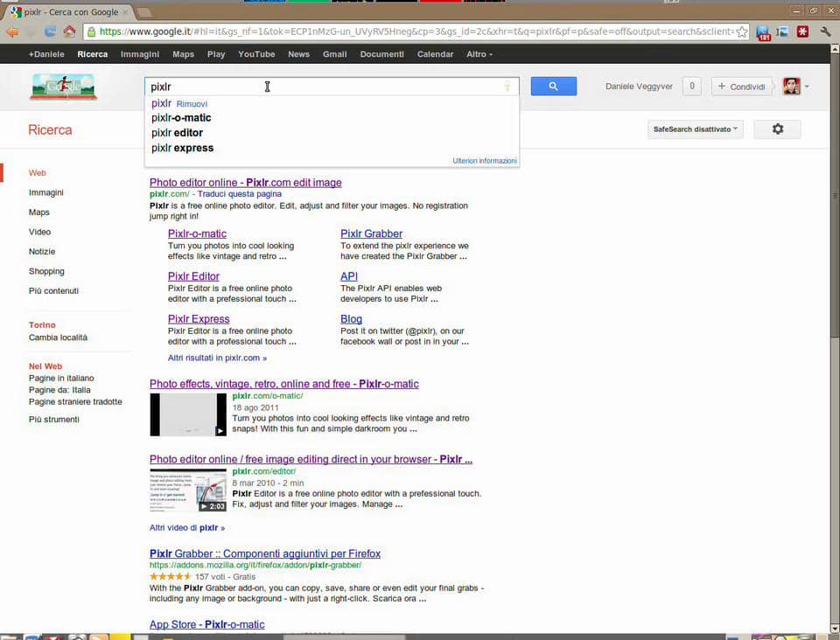Open Immagini in the top bar
The width and height of the screenshot is (840, 640).
pos(140,54)
